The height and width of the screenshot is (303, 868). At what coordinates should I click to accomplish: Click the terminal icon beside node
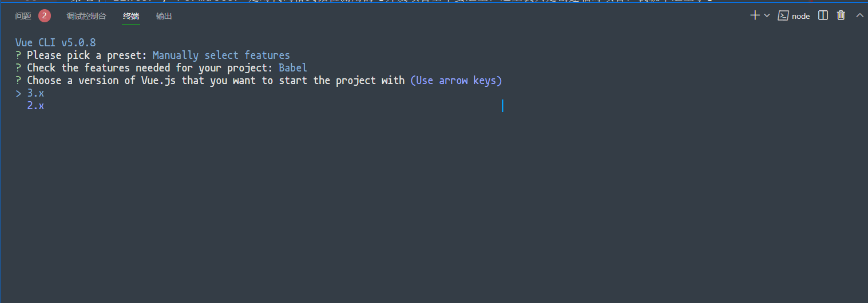[x=783, y=15]
